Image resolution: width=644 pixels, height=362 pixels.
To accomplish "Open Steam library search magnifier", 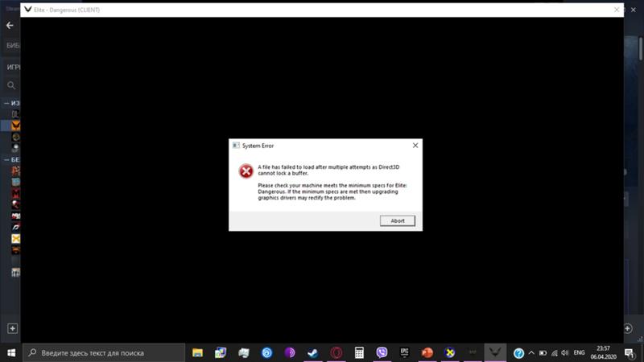I will click(x=11, y=85).
